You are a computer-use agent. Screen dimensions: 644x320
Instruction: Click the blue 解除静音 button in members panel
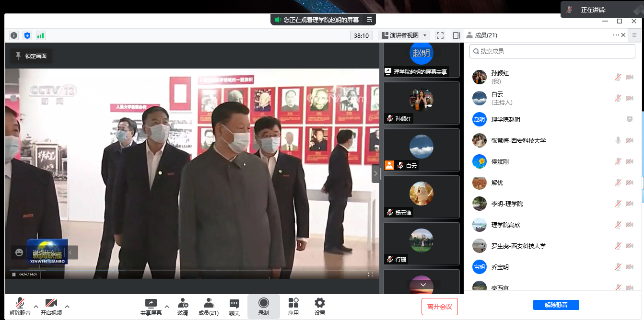coord(556,305)
